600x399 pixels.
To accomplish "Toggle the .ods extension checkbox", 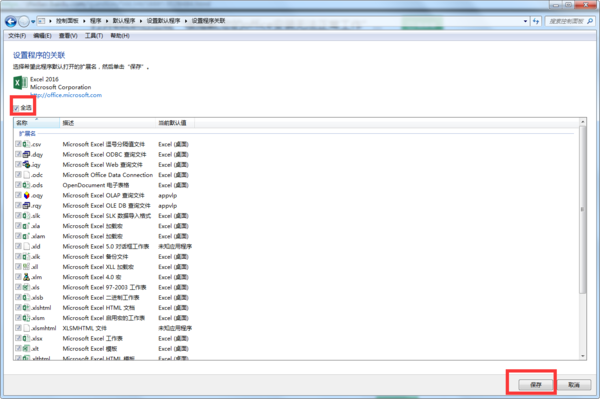I will pos(18,185).
